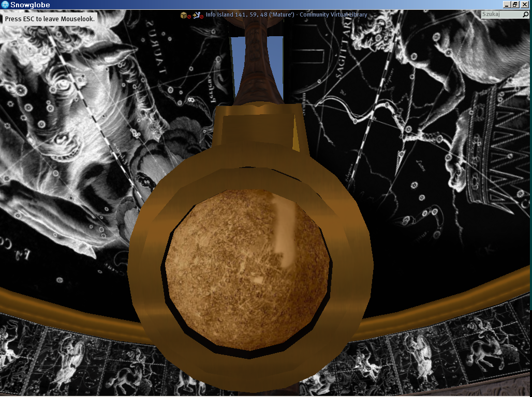Image resolution: width=532 pixels, height=397 pixels.
Task: Click the no-push status icon
Action: coord(198,16)
